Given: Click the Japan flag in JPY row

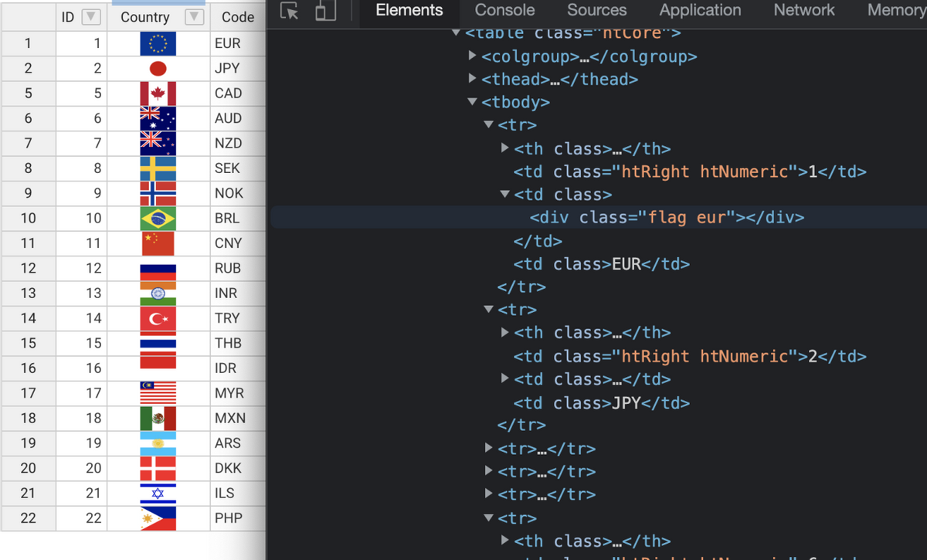Looking at the screenshot, I should pos(158,68).
